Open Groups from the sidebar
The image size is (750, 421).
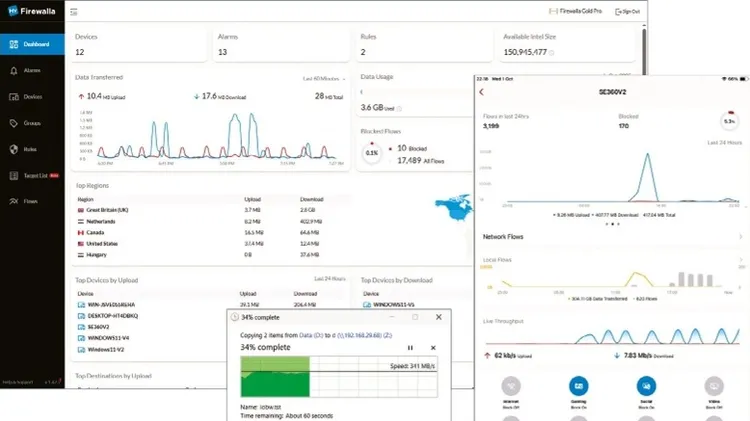(x=31, y=123)
